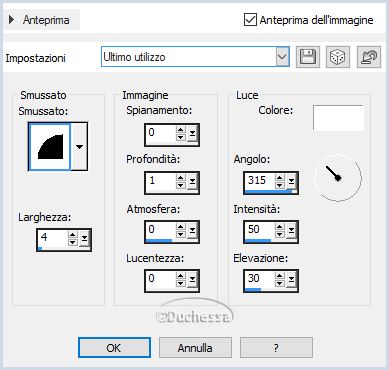Click the save preset floppy disk icon
389x370 pixels.
click(x=308, y=57)
